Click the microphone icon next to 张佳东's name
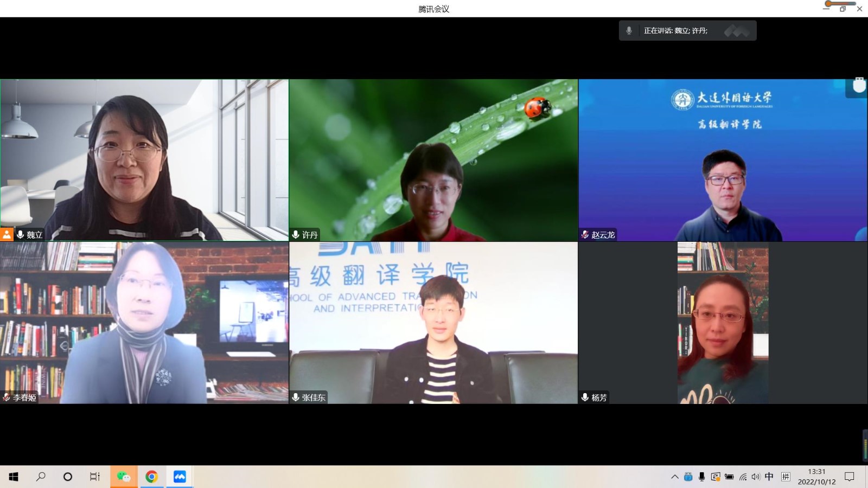 (x=296, y=397)
